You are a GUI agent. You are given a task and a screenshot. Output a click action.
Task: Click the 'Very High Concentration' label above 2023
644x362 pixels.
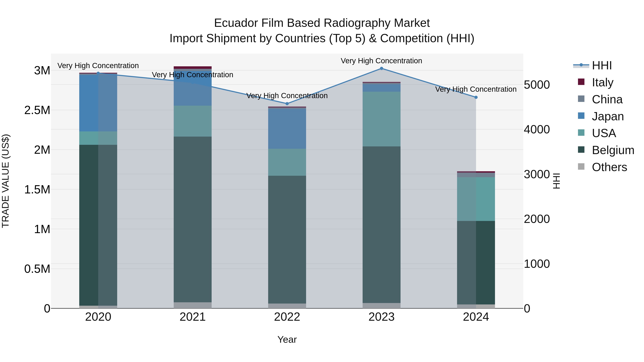click(382, 61)
